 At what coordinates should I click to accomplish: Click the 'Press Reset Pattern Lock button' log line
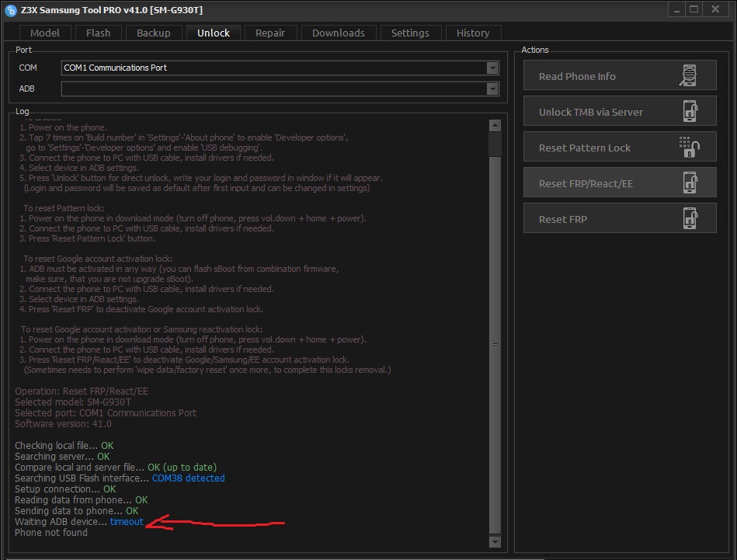(88, 238)
